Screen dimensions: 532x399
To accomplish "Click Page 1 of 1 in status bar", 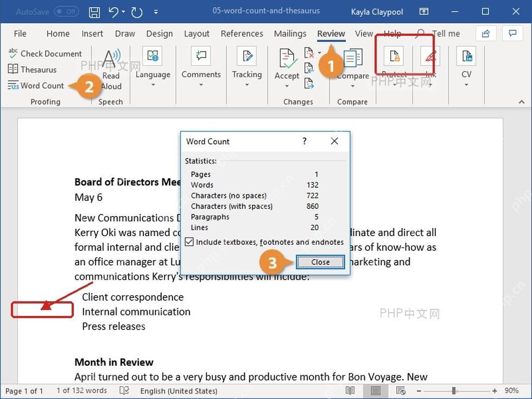I will pyautogui.click(x=24, y=391).
